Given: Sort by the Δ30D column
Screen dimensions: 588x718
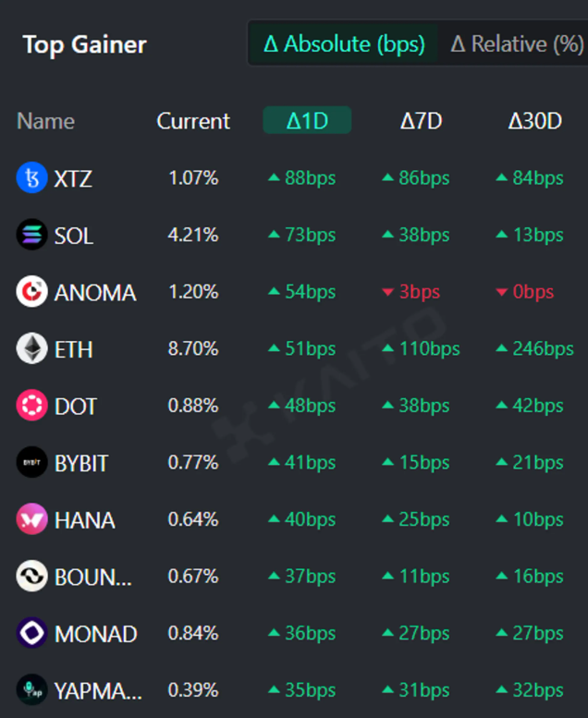Looking at the screenshot, I should pyautogui.click(x=534, y=121).
